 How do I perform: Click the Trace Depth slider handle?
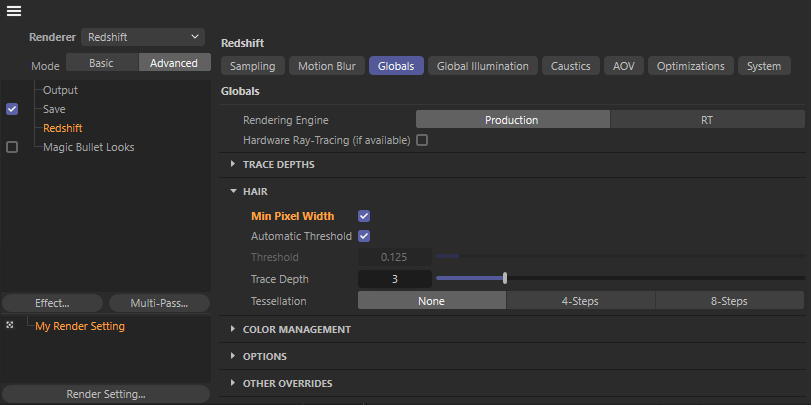(x=505, y=278)
